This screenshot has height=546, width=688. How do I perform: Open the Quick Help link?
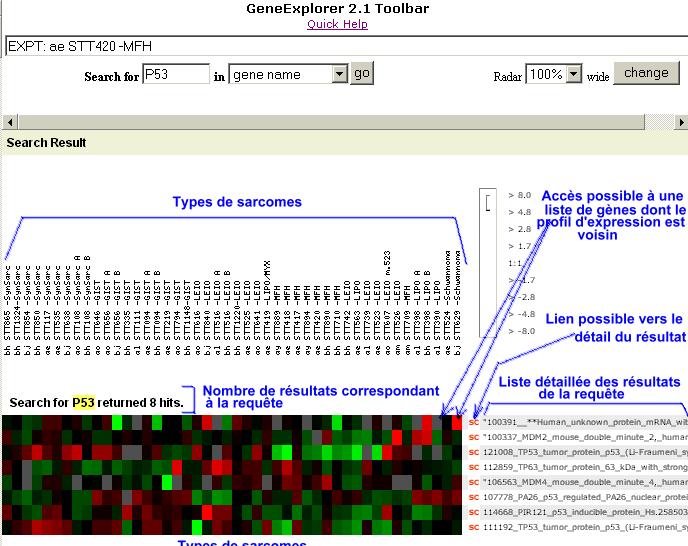click(x=337, y=24)
